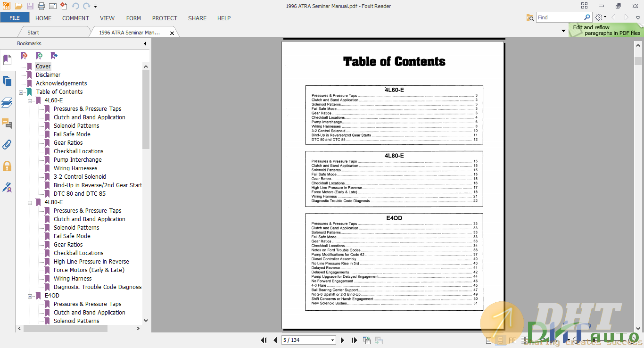Switch to the HOME ribbon tab
Image resolution: width=644 pixels, height=348 pixels.
[43, 18]
